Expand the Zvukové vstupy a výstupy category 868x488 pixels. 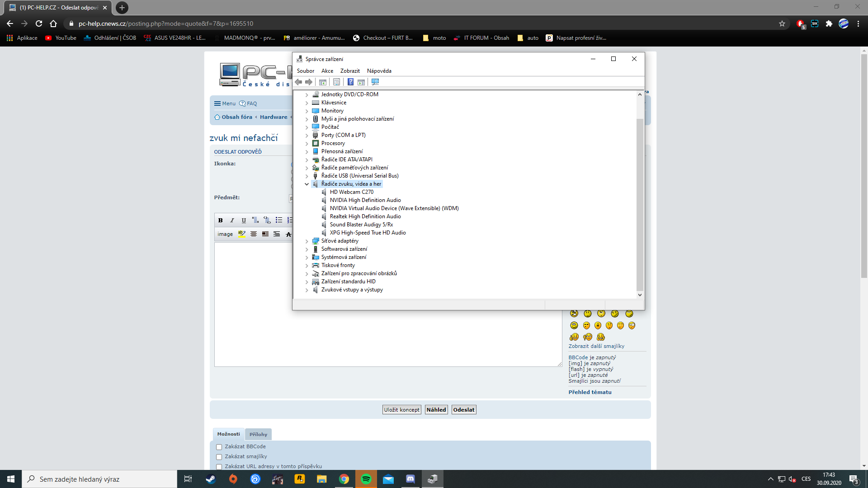pos(307,290)
